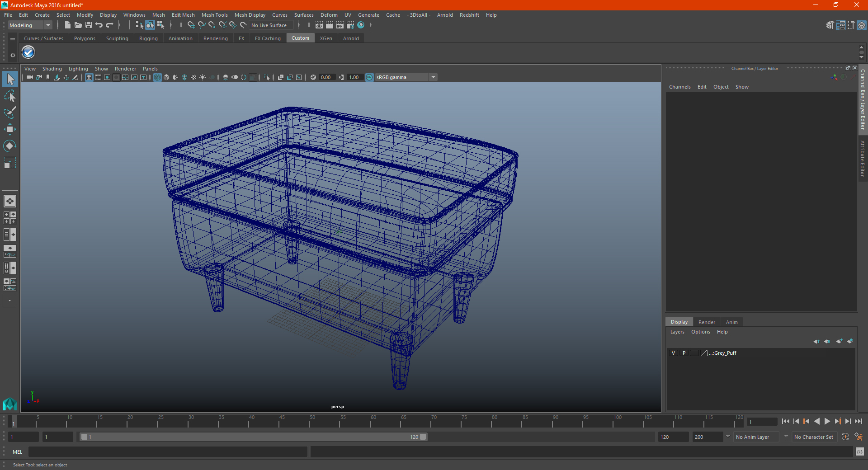868x470 pixels.
Task: Start IPR render with the IPR clapper icon
Action: pos(340,25)
